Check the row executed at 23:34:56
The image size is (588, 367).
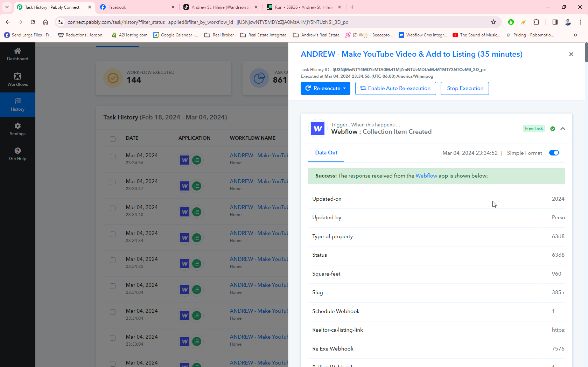[x=113, y=157]
